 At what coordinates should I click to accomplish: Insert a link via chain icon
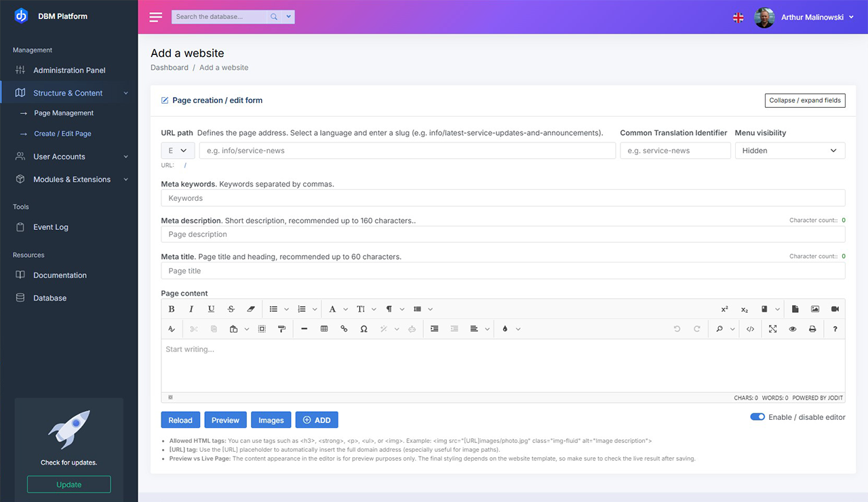click(x=344, y=329)
